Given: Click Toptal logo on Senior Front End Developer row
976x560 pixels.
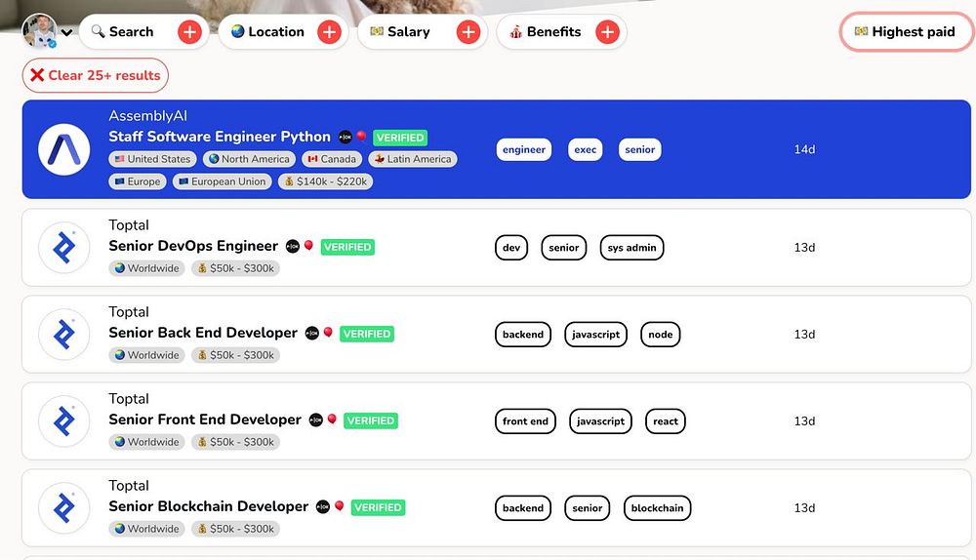Looking at the screenshot, I should click(64, 421).
